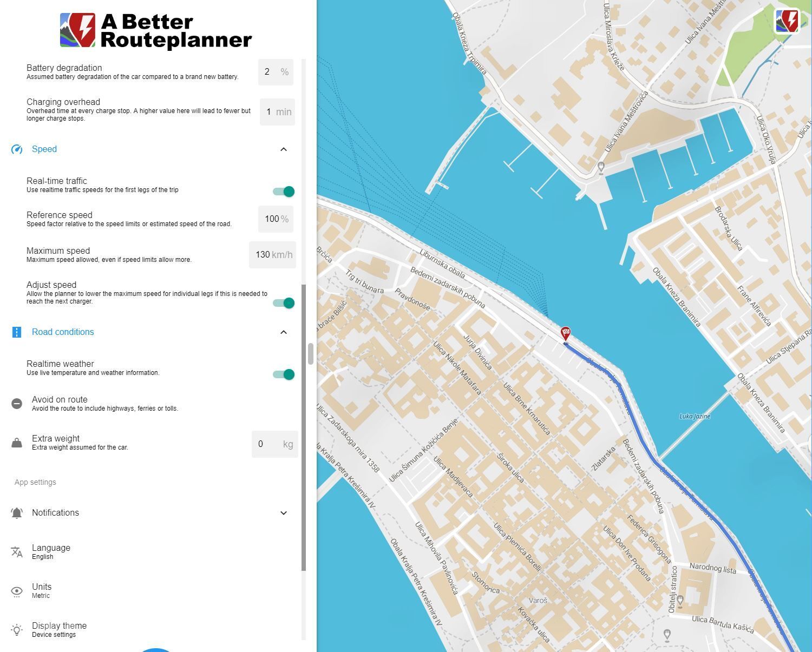Collapse the Road conditions section chevron
The width and height of the screenshot is (812, 652).
[284, 332]
